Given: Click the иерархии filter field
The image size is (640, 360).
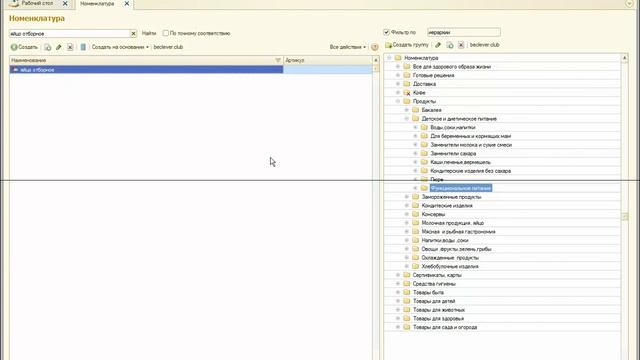Looking at the screenshot, I should point(464,32).
